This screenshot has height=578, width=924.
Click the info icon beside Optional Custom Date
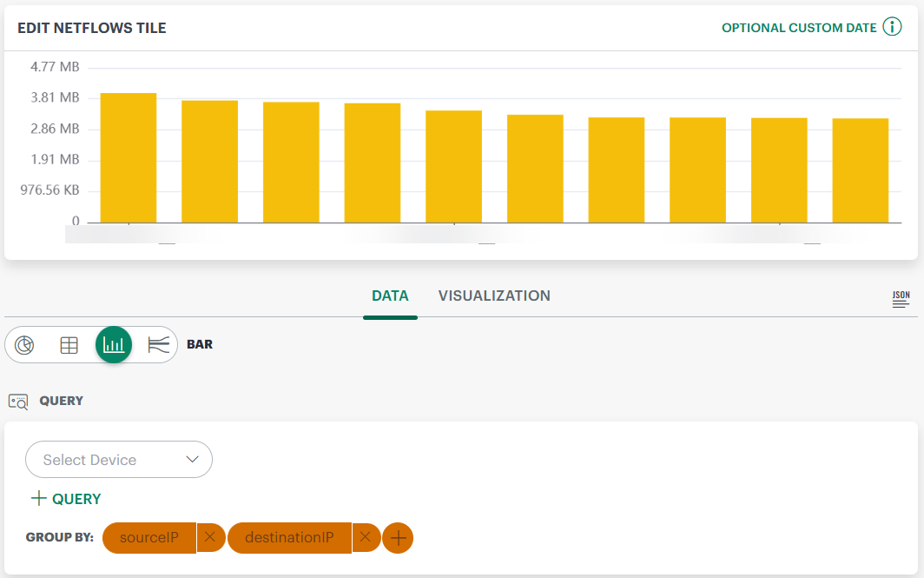click(892, 27)
